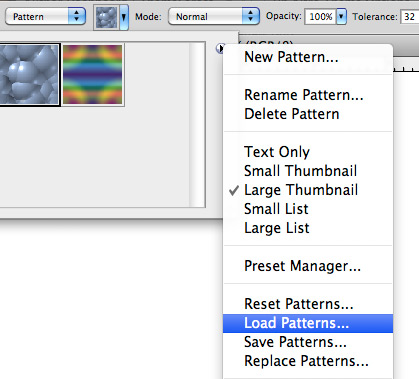Click the Tolerance 32 field
This screenshot has height=379, width=419.
coord(410,17)
